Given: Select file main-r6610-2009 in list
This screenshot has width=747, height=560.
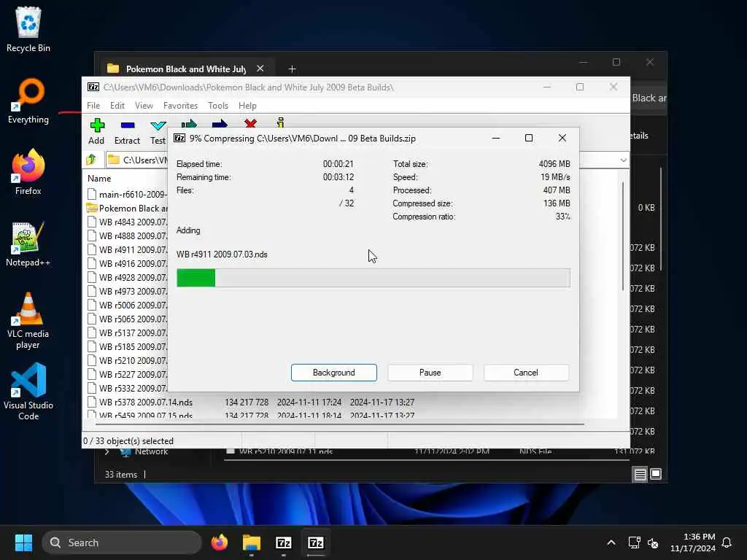Looking at the screenshot, I should tap(127, 194).
